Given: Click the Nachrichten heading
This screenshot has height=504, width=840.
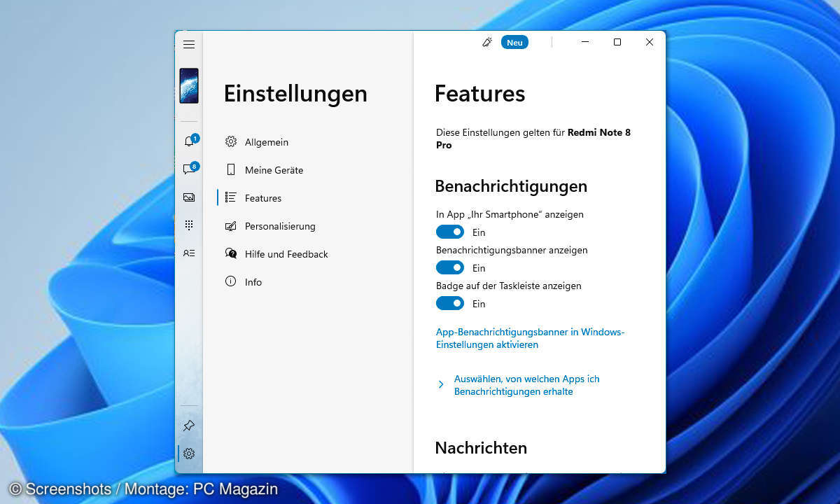Looking at the screenshot, I should coord(481,447).
